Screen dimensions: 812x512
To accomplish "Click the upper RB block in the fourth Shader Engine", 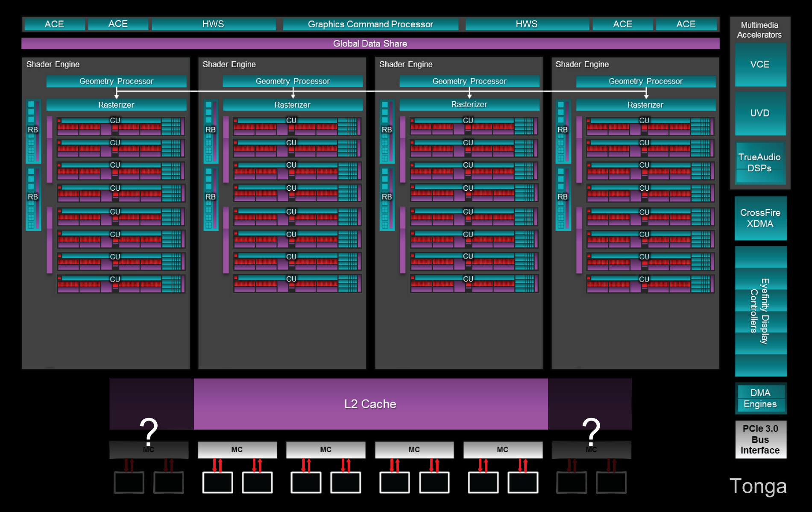I will coord(563,131).
